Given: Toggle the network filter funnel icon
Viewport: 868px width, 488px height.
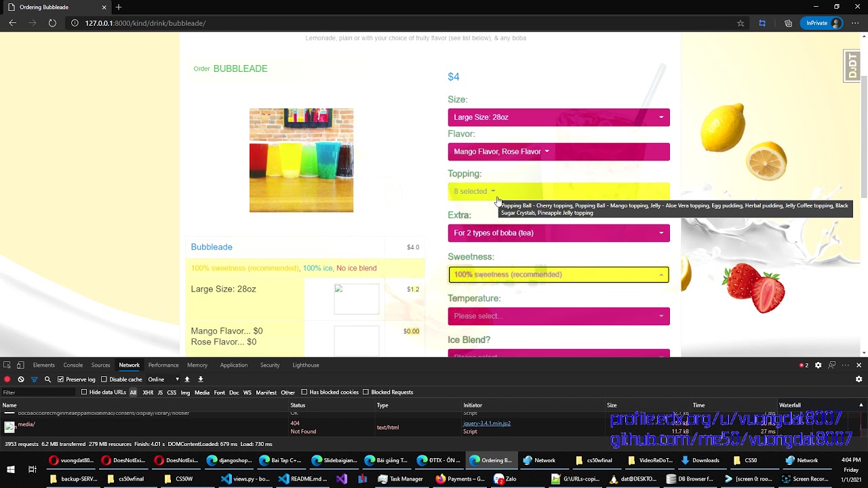Looking at the screenshot, I should tap(34, 379).
